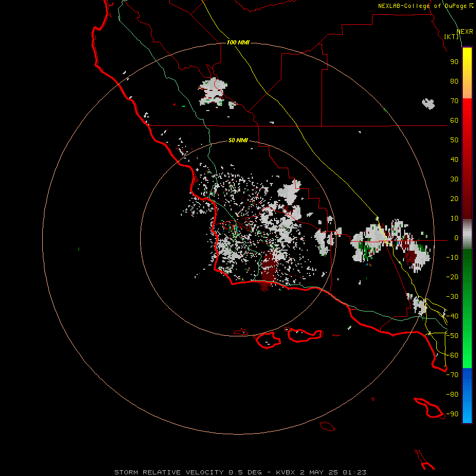Click the -80 value on velocity scale

coord(452,395)
